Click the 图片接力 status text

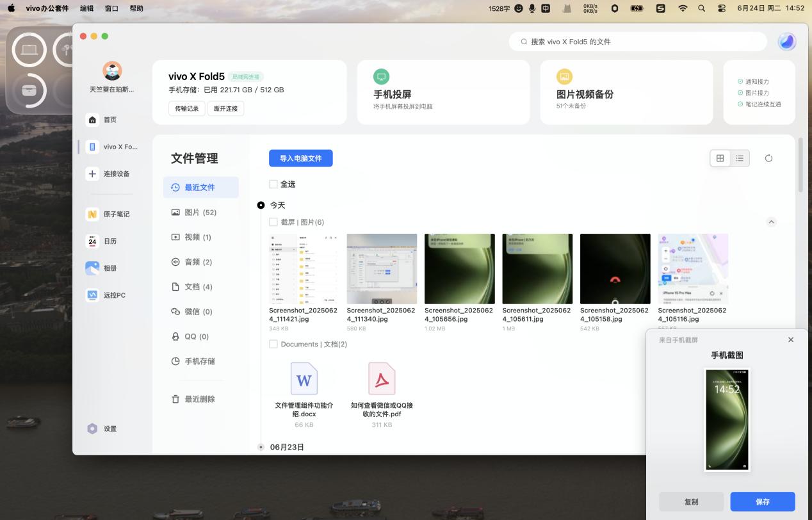757,93
